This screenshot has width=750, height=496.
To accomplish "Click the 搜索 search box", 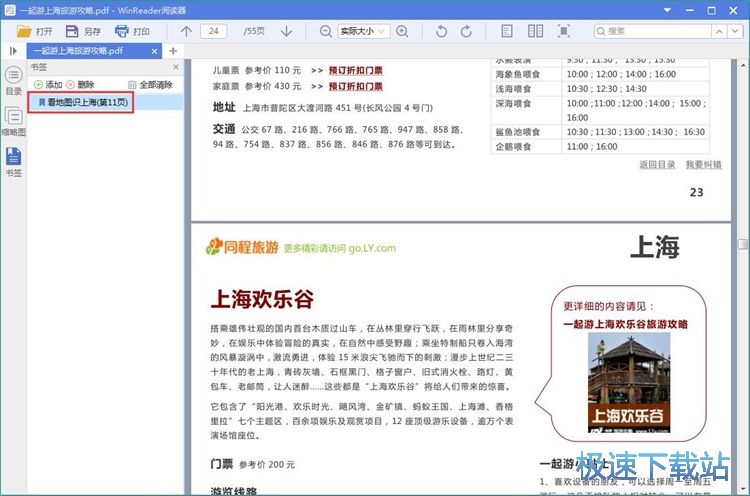I will 652,32.
